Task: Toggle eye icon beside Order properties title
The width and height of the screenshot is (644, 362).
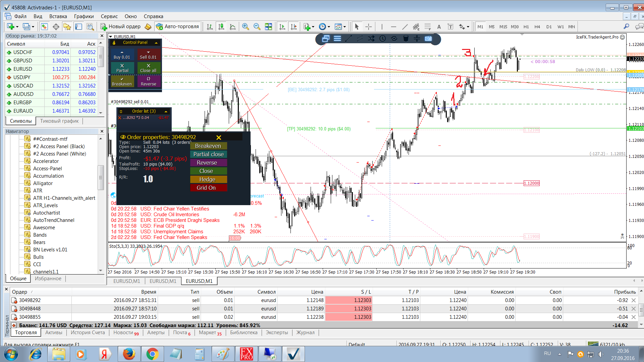Action: pyautogui.click(x=123, y=137)
